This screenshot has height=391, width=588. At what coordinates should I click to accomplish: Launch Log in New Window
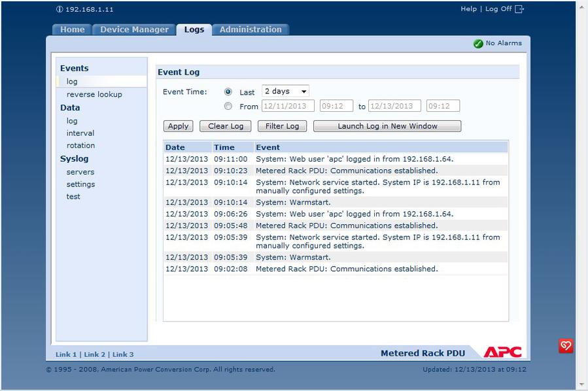pos(387,126)
